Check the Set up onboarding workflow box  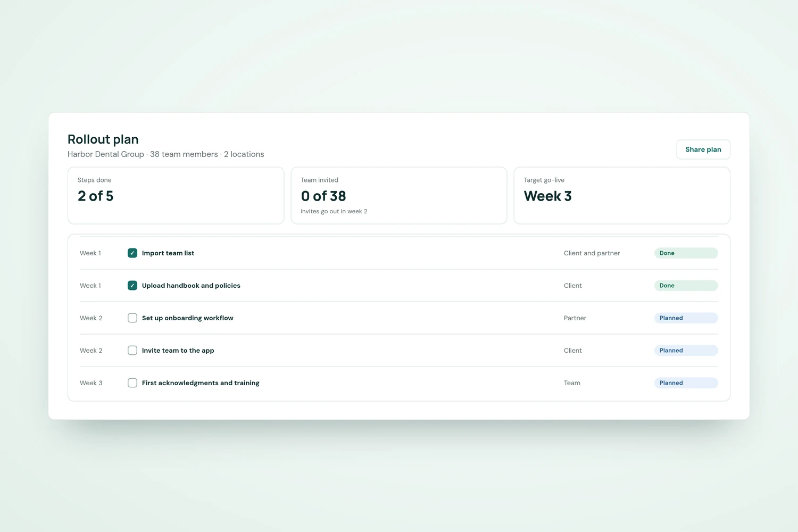(132, 318)
